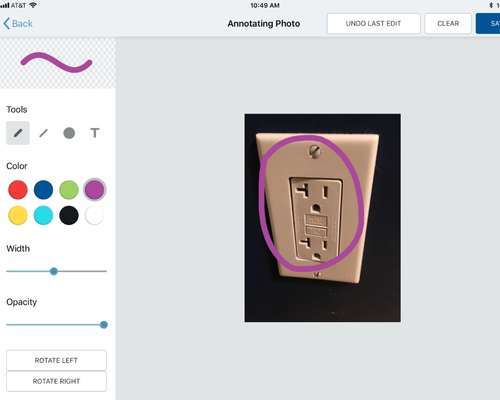
Task: Pick the black color swatch
Action: tap(69, 215)
